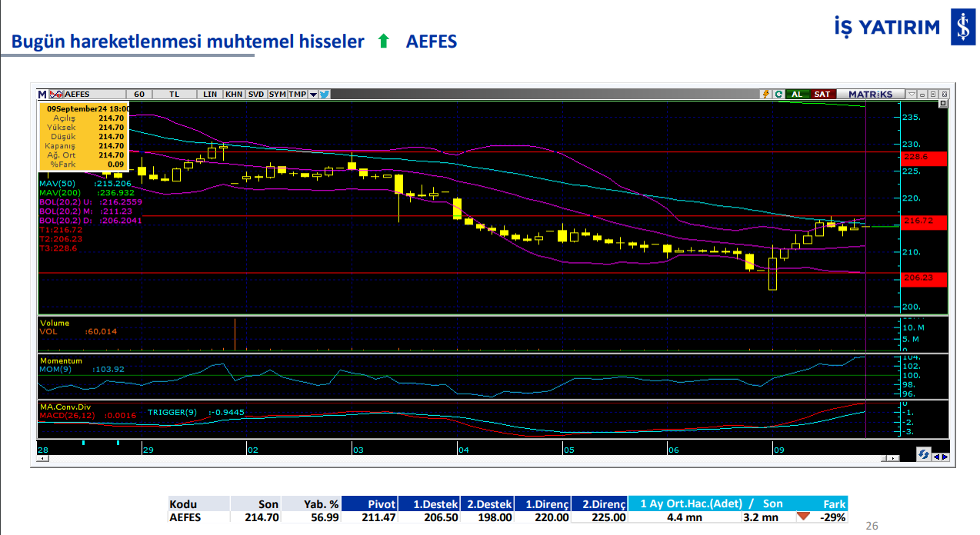Viewport: 980px width, 535px height.
Task: Click the Matriks M logo icon
Action: point(42,95)
